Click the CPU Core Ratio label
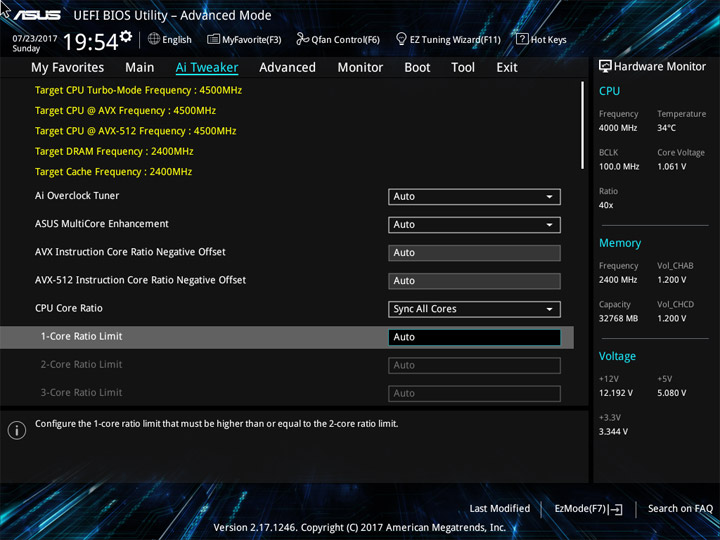The width and height of the screenshot is (720, 540). click(x=68, y=308)
